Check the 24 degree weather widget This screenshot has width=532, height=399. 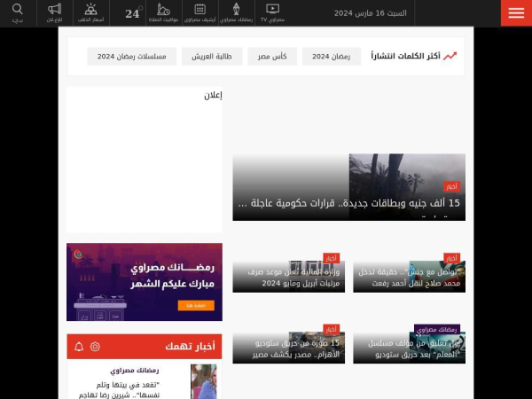click(133, 13)
